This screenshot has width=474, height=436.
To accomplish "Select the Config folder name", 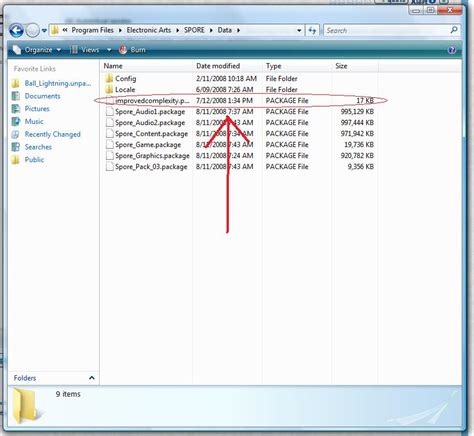I will pos(126,79).
